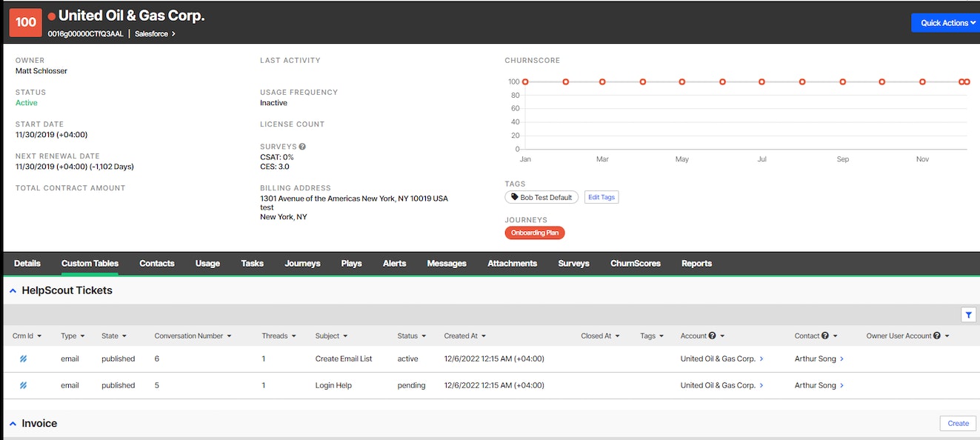Open United Oil & Gas Corp. link in Create Email List row
This screenshot has height=440, width=980.
(x=721, y=359)
